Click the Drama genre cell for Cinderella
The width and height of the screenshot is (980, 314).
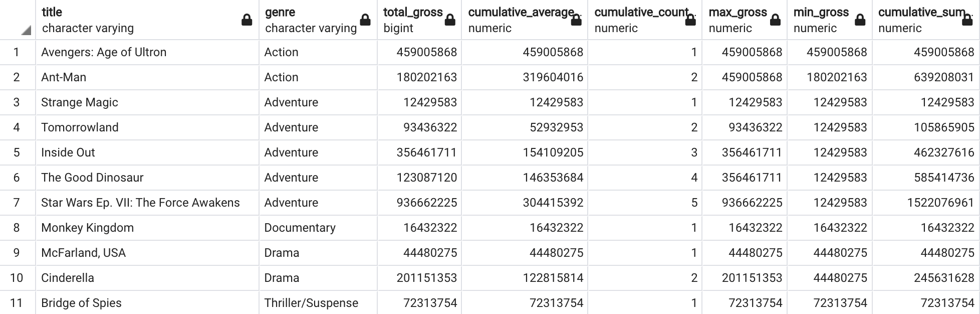coord(318,278)
